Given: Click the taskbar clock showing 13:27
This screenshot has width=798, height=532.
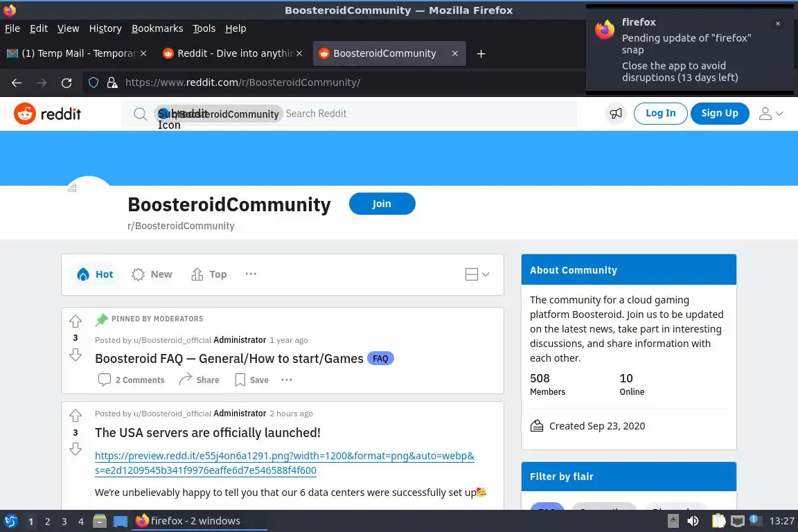Looking at the screenshot, I should coord(781,521).
